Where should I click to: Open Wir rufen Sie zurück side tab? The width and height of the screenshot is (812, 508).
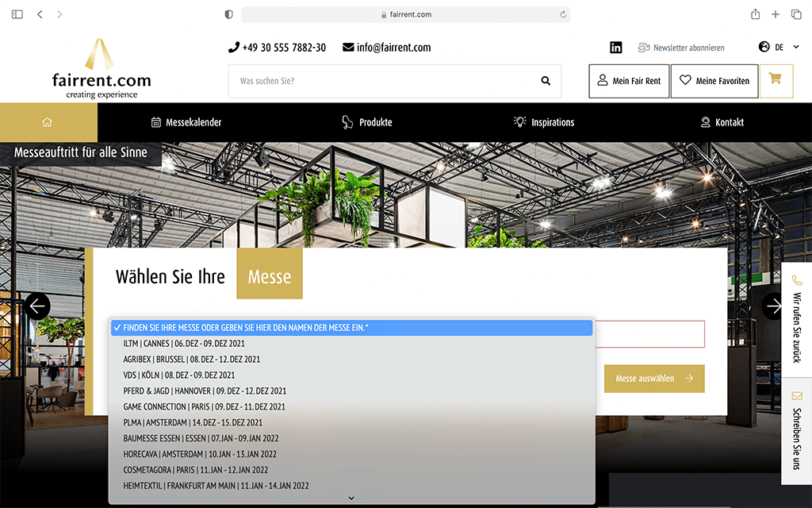[x=797, y=317]
